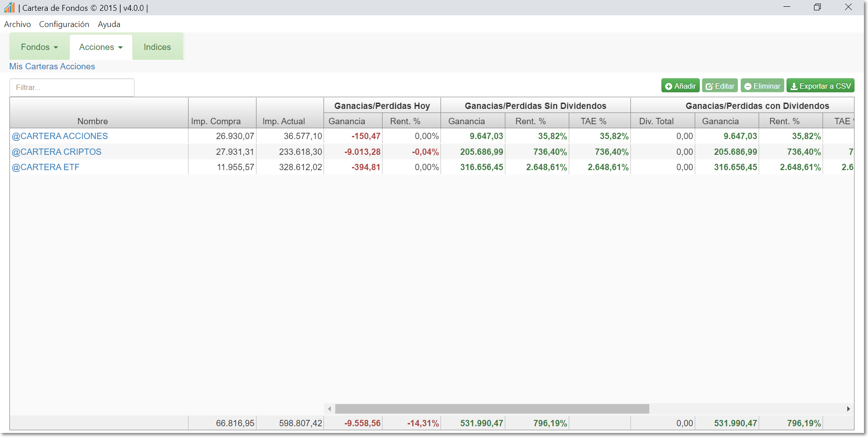Select the 11.955,57 purchase amount cell
The image size is (868, 437).
pos(222,167)
